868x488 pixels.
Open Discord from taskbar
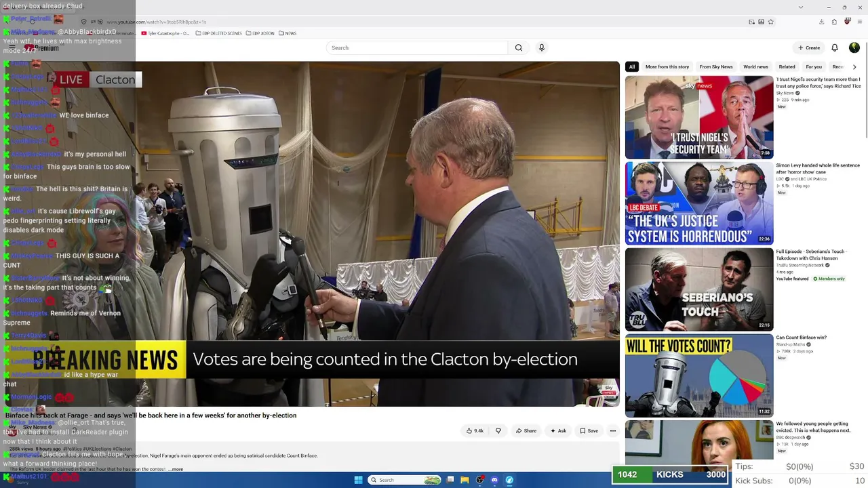[x=494, y=480]
